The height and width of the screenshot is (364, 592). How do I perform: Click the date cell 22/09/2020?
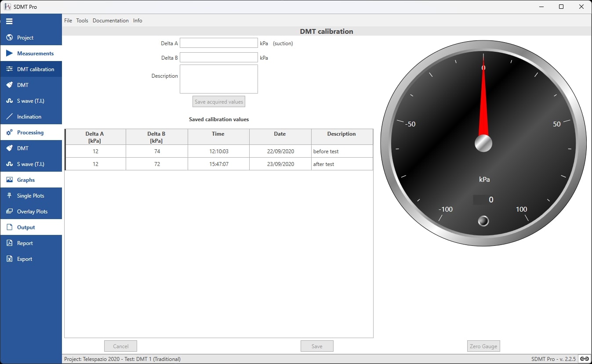(280, 151)
